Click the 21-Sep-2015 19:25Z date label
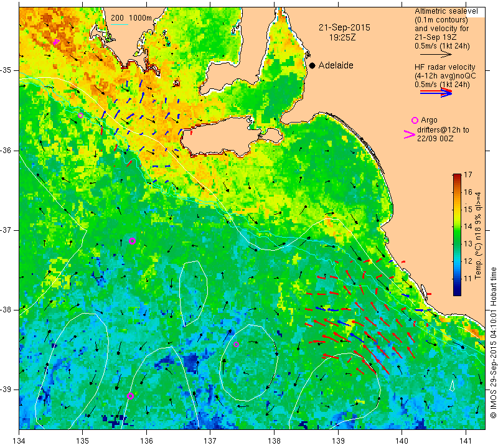The image size is (498, 448). pyautogui.click(x=344, y=32)
